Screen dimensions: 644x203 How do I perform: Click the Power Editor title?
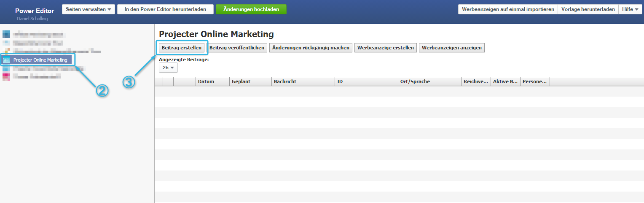(35, 11)
